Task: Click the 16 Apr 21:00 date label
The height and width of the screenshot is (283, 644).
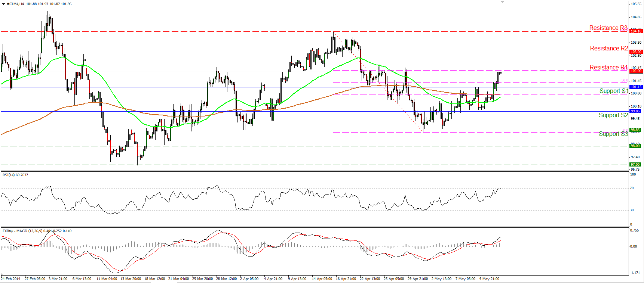Action: pyautogui.click(x=346, y=279)
